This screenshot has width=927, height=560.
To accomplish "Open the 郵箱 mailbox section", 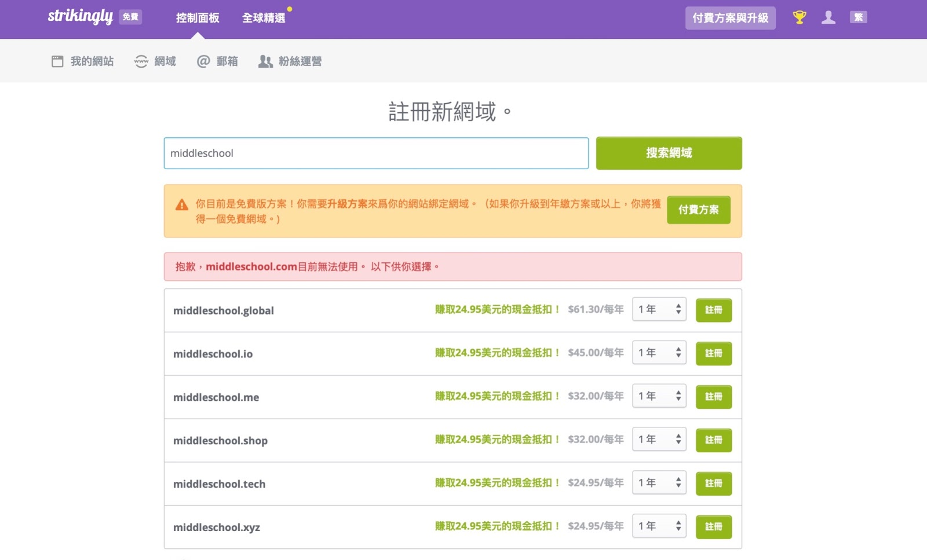I will pyautogui.click(x=217, y=61).
